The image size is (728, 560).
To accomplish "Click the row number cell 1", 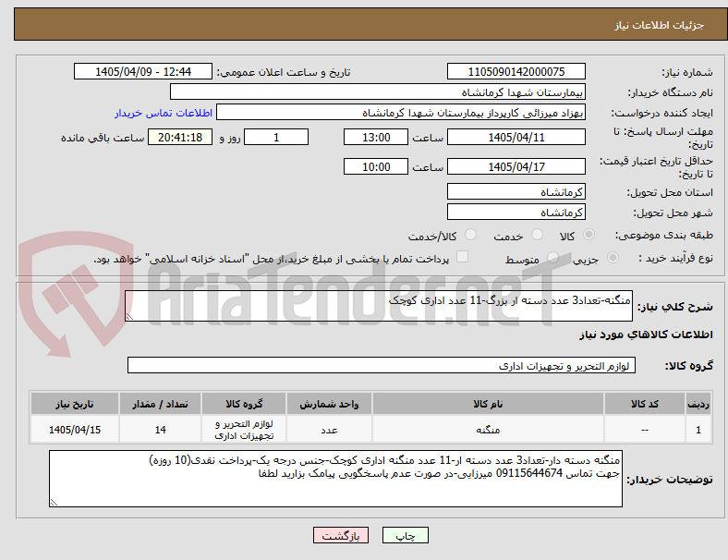I will (x=698, y=430).
